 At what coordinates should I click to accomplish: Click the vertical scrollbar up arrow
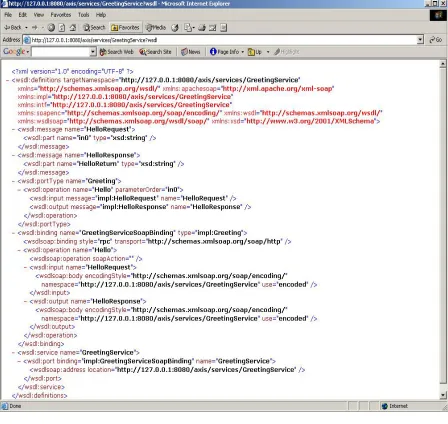point(443,64)
